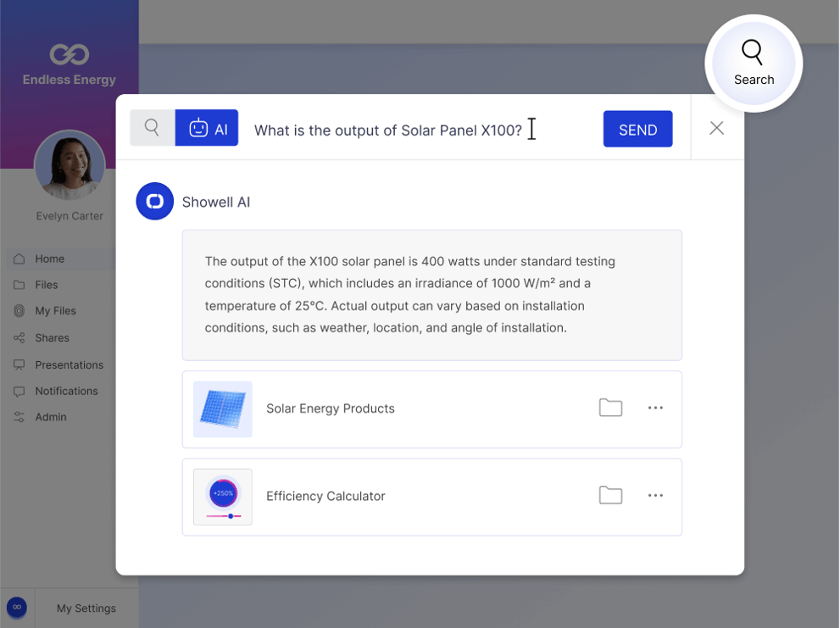Expand the ellipsis menu for Efficiency Calculator
Screen dimensions: 840x628
coord(655,496)
